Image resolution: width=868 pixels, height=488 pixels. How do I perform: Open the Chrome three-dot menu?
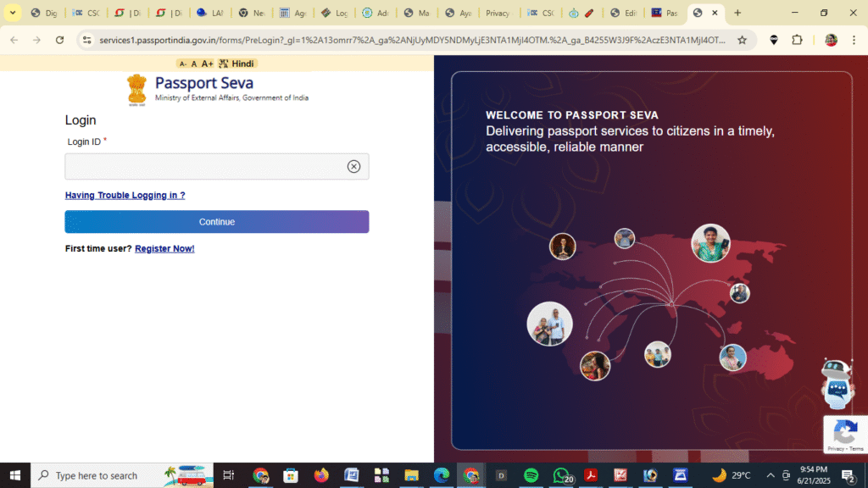click(x=854, y=40)
